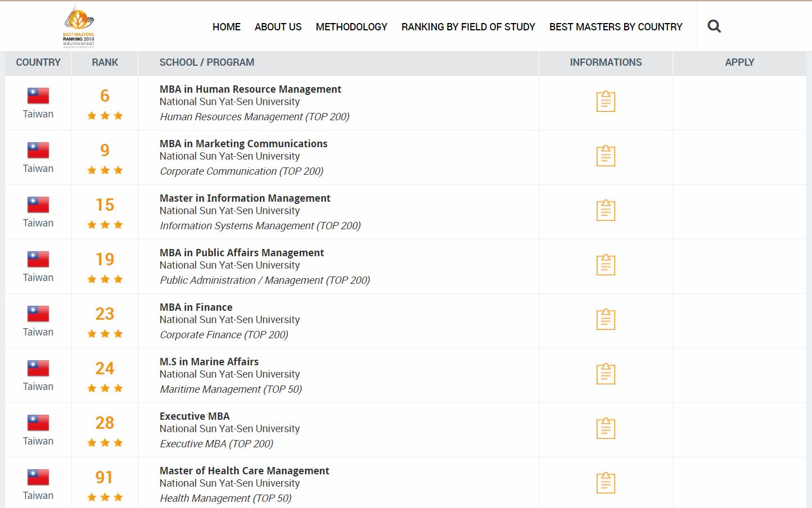This screenshot has height=508, width=812.
Task: Open information icon for MBA in Public Affairs Management
Action: (x=606, y=265)
